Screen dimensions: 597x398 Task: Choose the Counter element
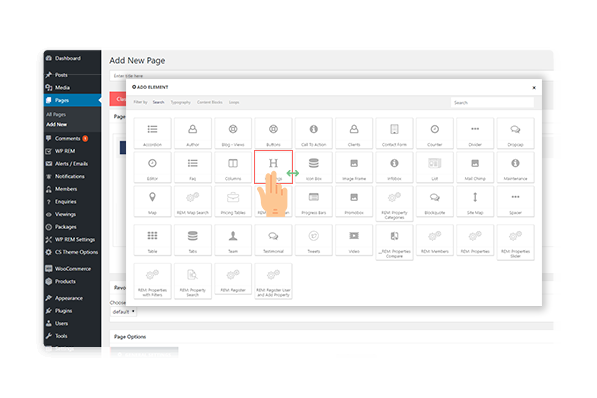pyautogui.click(x=434, y=133)
